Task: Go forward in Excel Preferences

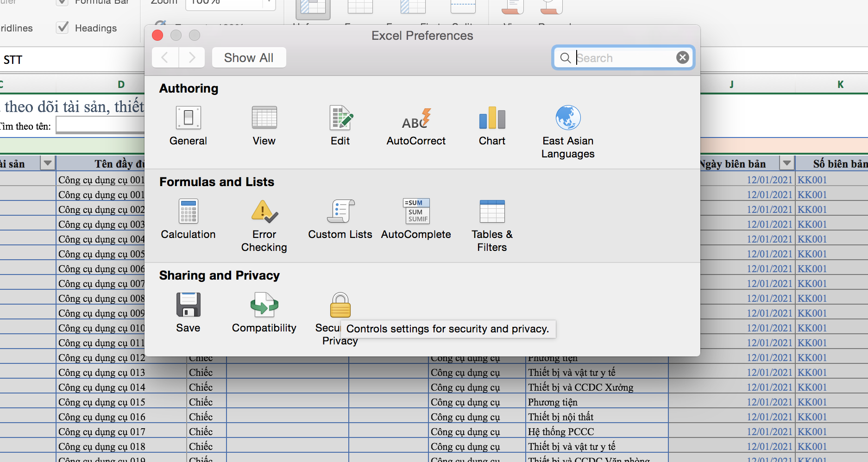Action: [x=192, y=57]
